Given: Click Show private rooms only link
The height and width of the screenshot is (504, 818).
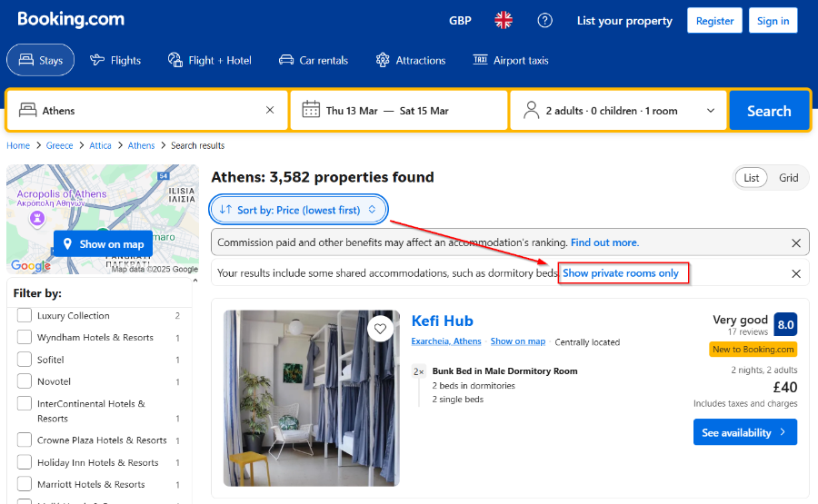Looking at the screenshot, I should tap(621, 273).
